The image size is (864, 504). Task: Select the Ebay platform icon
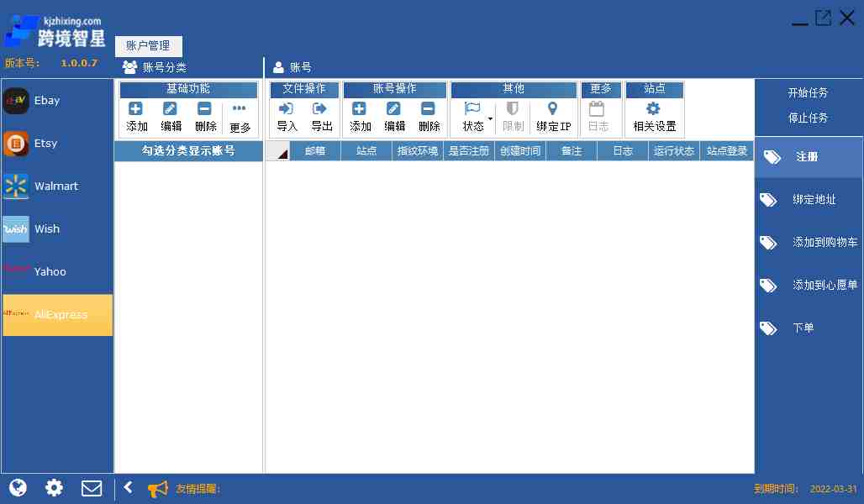point(16,101)
